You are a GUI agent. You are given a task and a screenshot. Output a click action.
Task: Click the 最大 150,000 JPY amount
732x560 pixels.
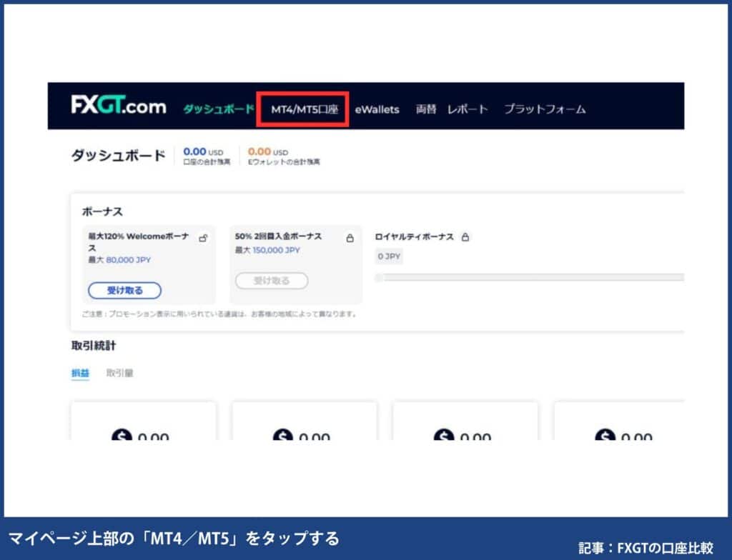coord(267,250)
